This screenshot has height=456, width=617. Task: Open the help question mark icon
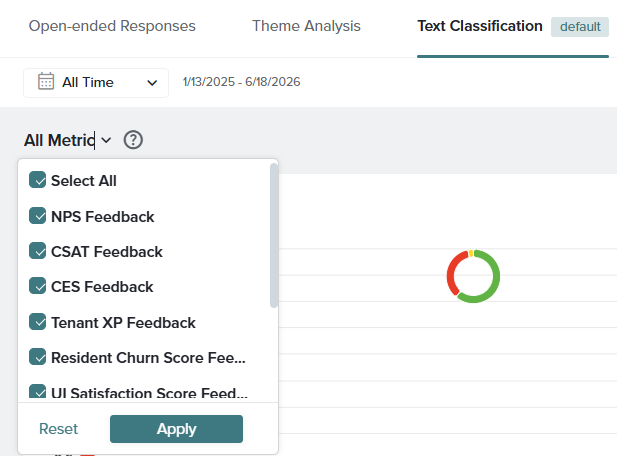click(x=133, y=140)
